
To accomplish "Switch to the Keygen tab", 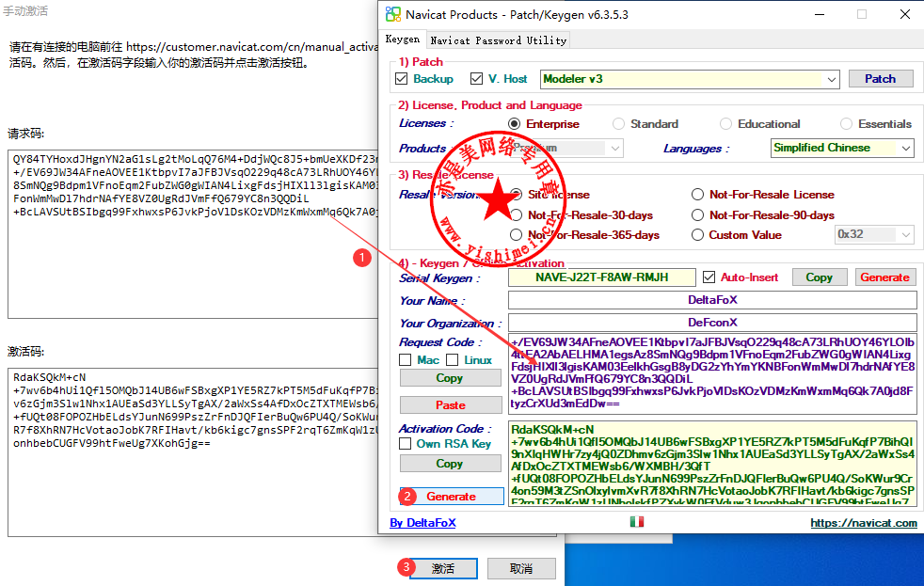I will point(403,40).
